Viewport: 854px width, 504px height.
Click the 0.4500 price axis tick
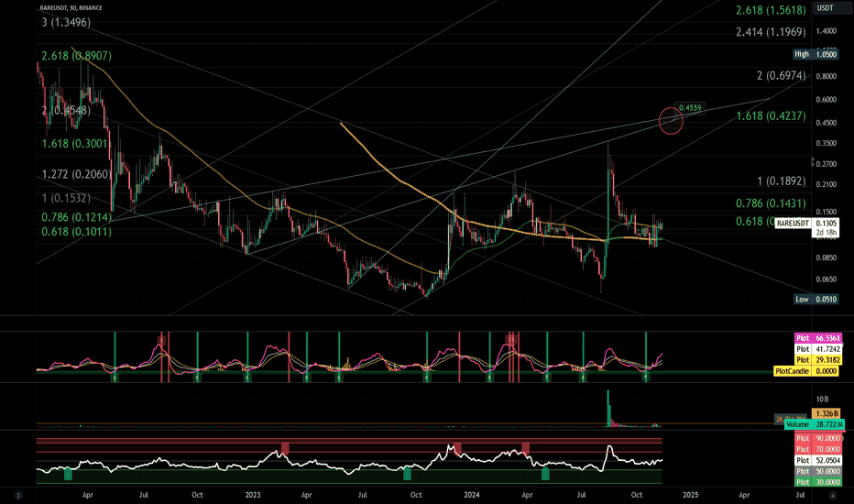(826, 123)
